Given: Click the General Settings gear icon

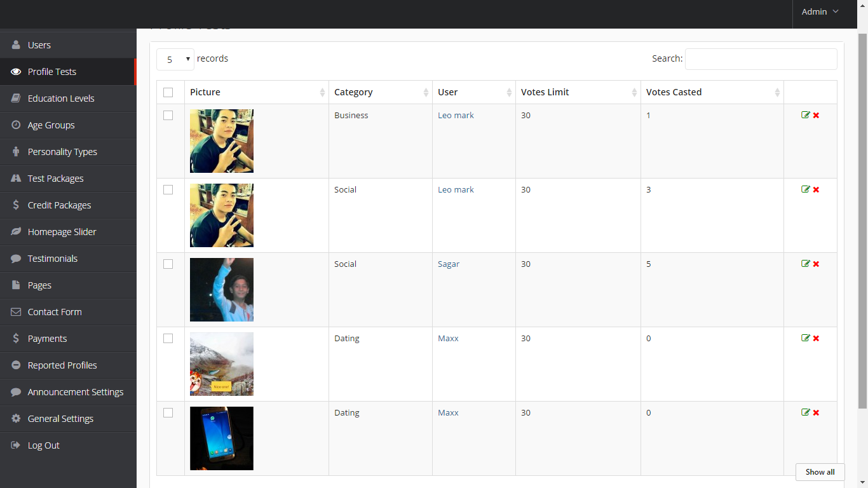Looking at the screenshot, I should point(16,419).
